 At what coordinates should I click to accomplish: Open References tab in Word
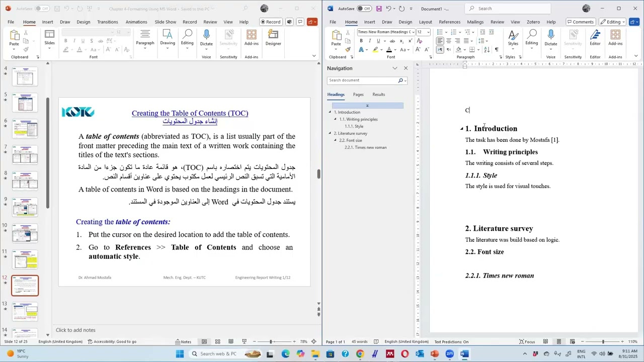[x=449, y=22]
